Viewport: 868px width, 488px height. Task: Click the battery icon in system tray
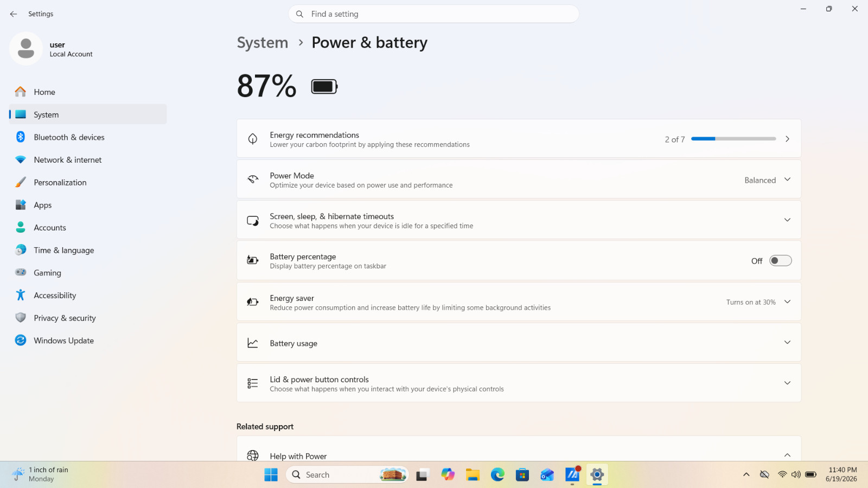pos(810,474)
